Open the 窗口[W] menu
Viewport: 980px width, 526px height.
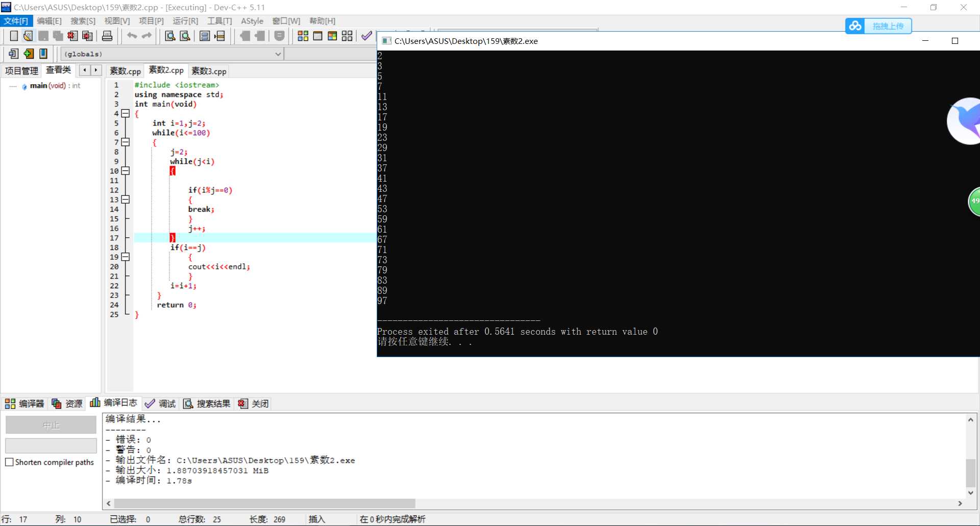coord(286,21)
